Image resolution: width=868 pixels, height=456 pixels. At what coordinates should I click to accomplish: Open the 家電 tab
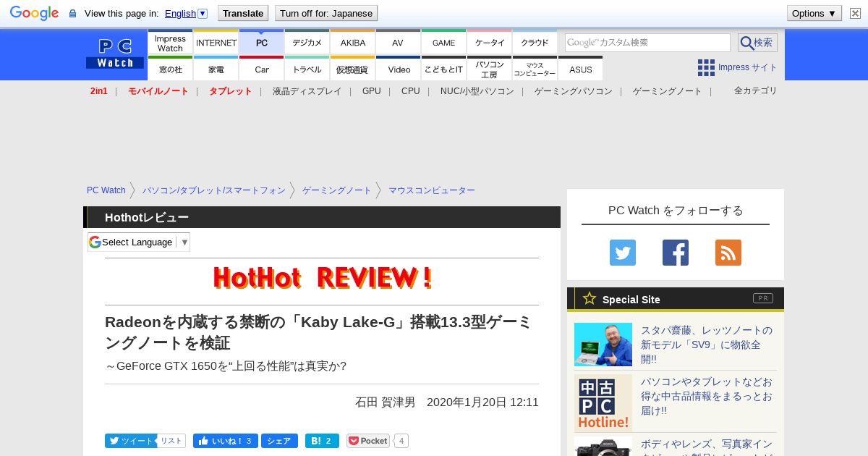tap(216, 69)
